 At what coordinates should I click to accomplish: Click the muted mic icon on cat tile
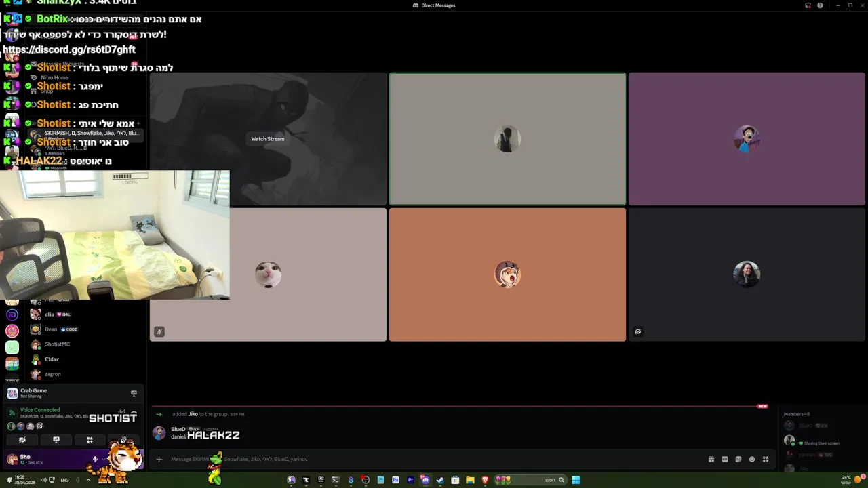[159, 332]
